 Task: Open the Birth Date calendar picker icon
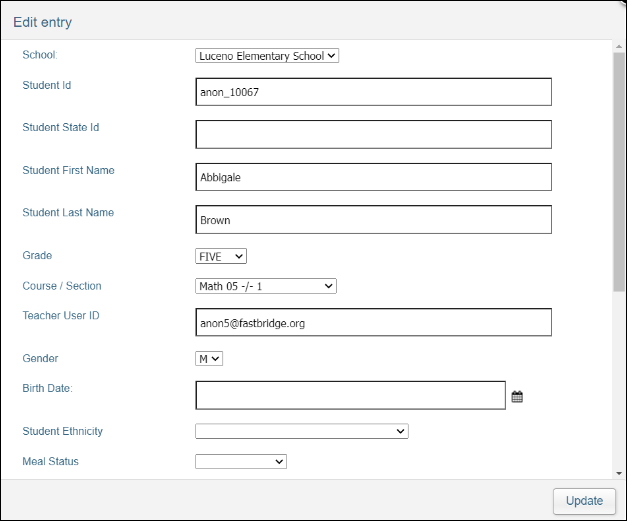tap(517, 397)
